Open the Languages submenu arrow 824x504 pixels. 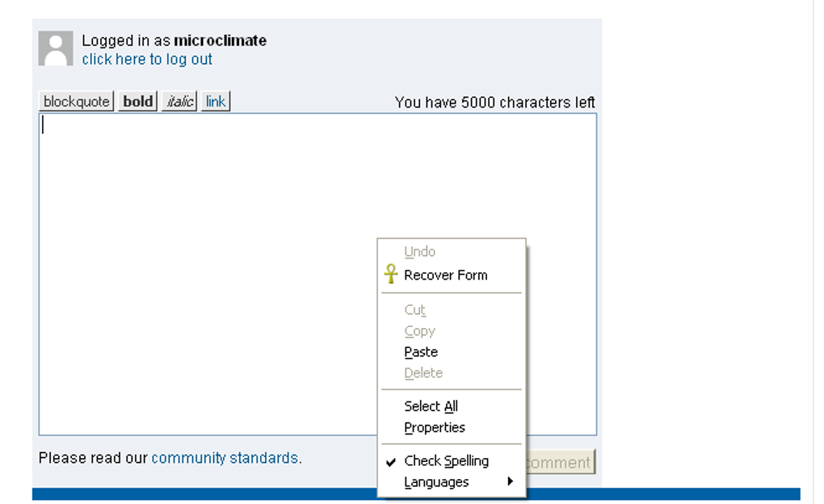(x=511, y=481)
